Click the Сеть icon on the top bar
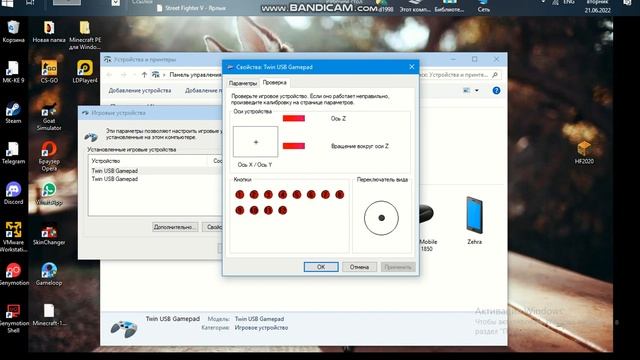 pyautogui.click(x=484, y=6)
